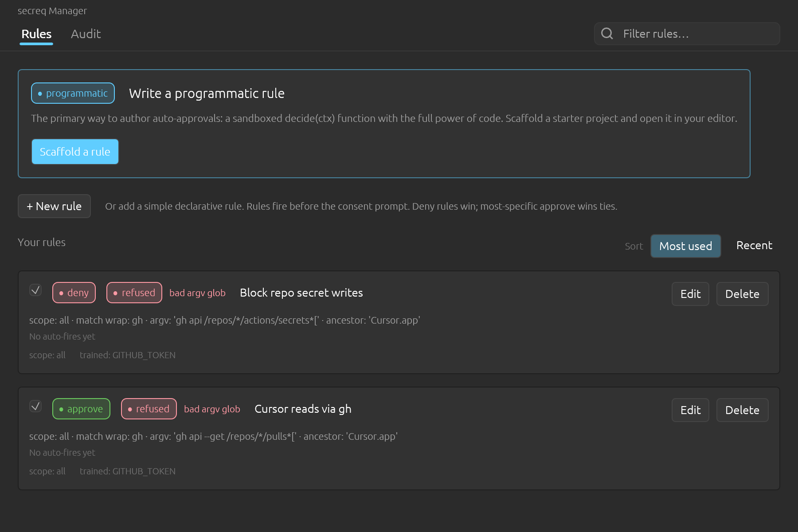
Task: Click 'bad argv glob' in approve rule
Action: click(212, 409)
